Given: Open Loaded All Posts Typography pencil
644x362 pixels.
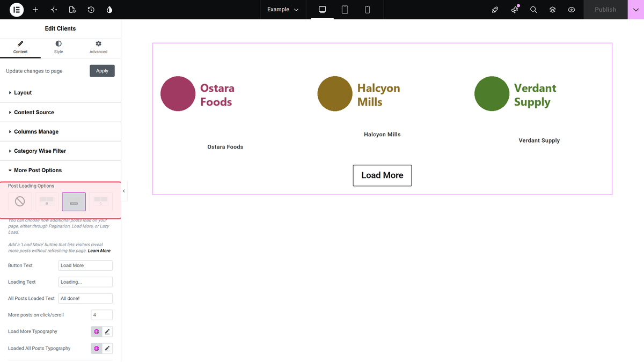Looking at the screenshot, I should coord(107,349).
